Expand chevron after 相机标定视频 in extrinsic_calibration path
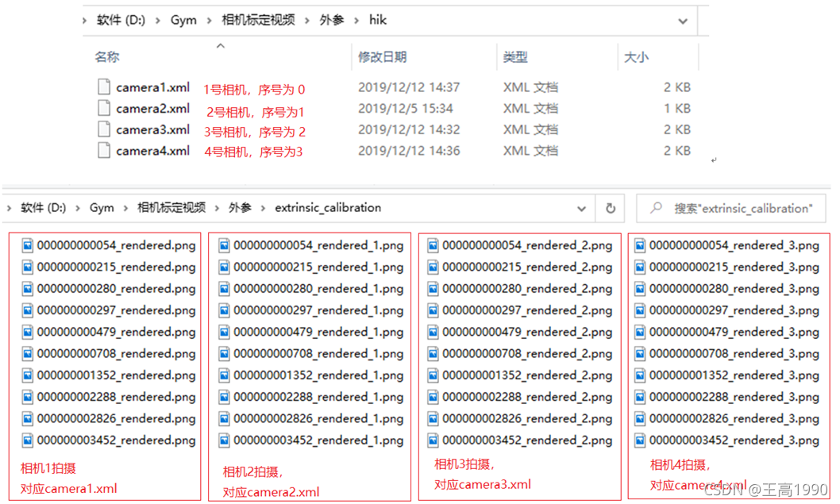The image size is (840, 504). [217, 208]
